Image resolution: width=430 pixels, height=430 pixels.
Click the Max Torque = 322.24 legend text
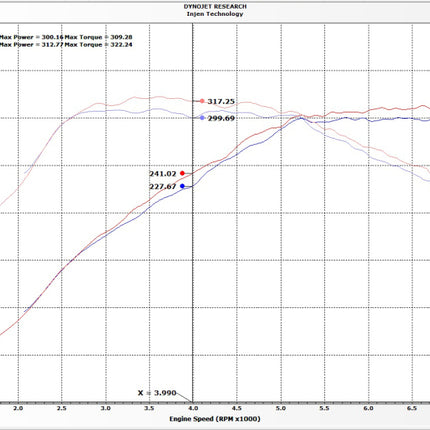point(98,45)
